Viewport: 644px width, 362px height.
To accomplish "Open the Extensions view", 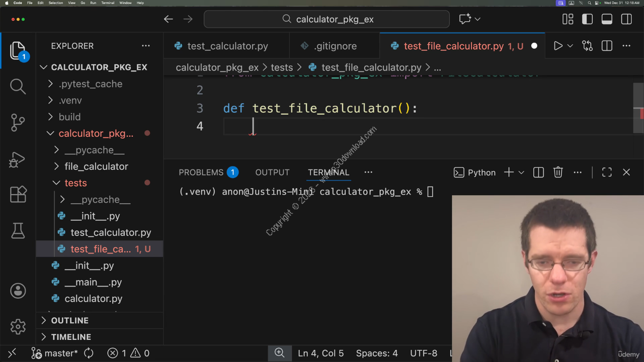I will 18,195.
